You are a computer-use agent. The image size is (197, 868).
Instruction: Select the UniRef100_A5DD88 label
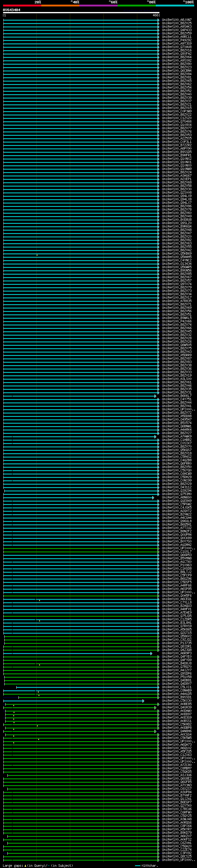click(177, 416)
